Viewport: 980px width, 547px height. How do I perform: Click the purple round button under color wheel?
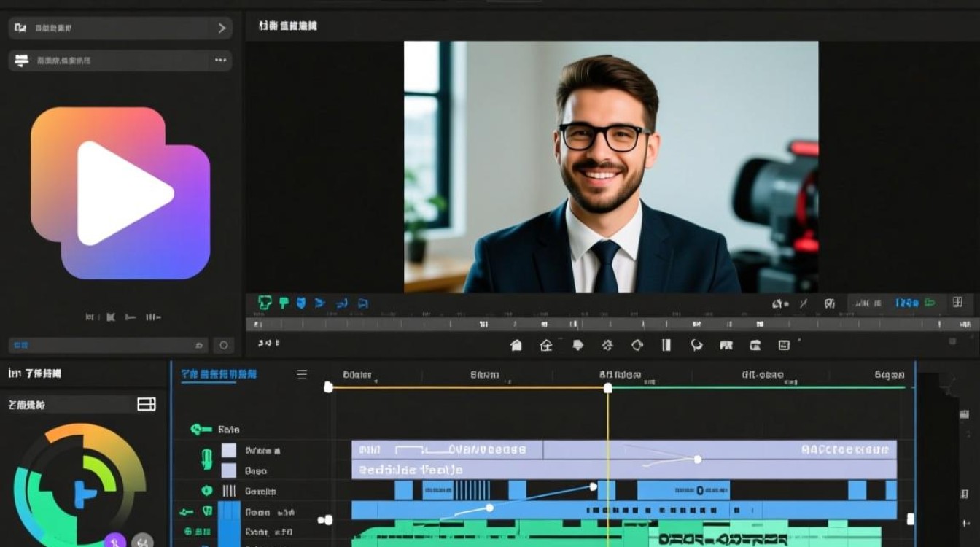click(x=114, y=540)
